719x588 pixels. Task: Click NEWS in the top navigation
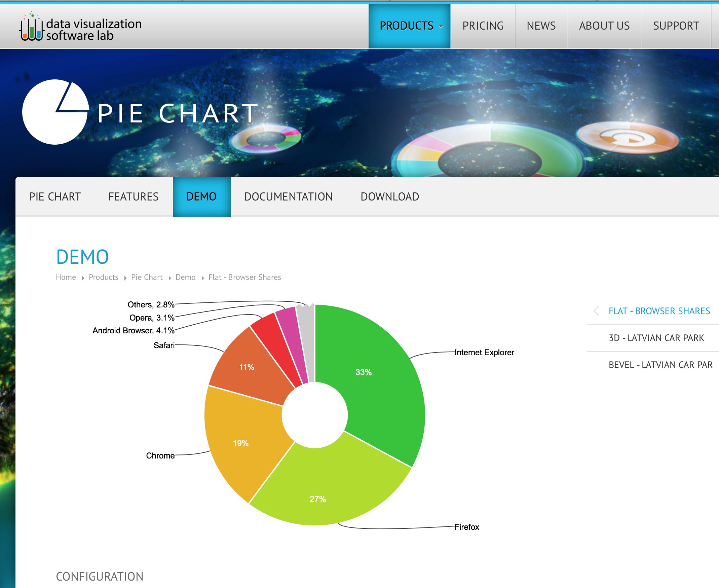pos(540,26)
